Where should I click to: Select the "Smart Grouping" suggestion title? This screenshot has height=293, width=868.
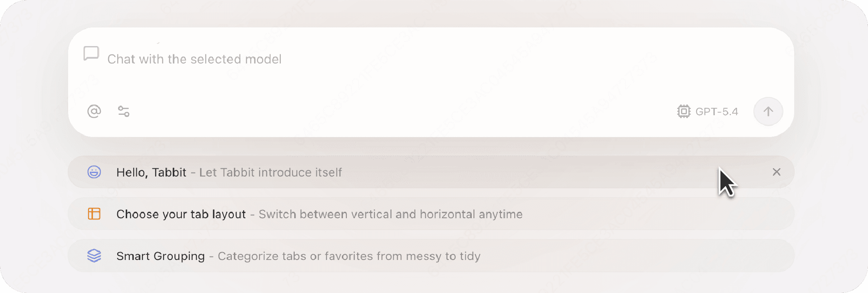coord(160,256)
